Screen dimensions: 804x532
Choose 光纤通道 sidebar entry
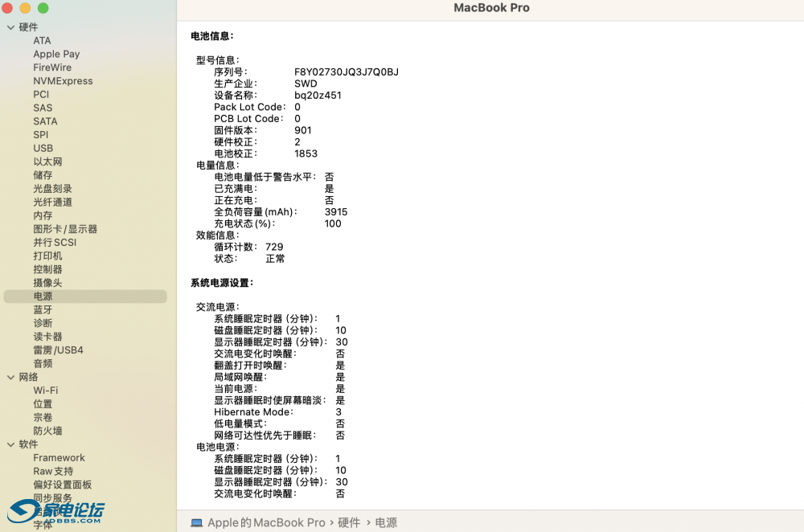pyautogui.click(x=52, y=202)
